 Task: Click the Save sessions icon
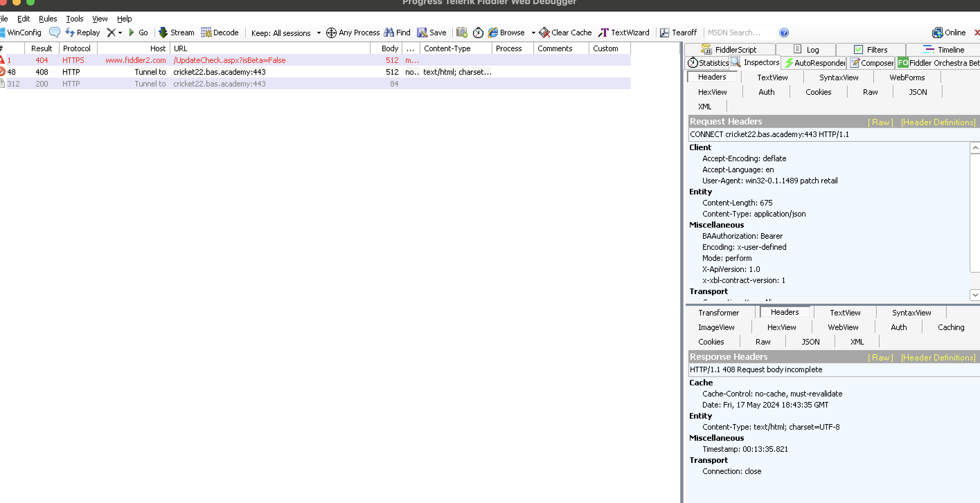[422, 32]
